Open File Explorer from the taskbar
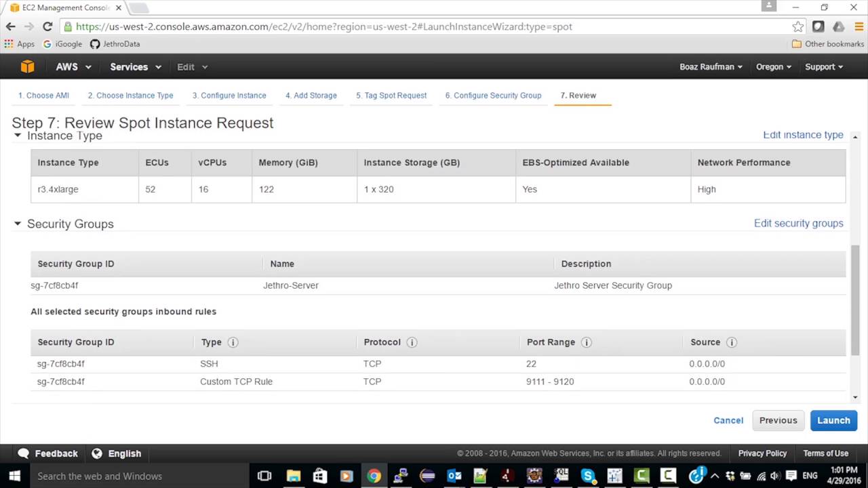This screenshot has height=488, width=868. (293, 476)
